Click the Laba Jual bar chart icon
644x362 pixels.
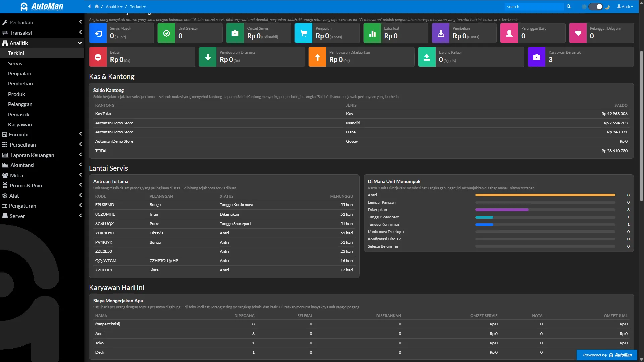click(372, 33)
